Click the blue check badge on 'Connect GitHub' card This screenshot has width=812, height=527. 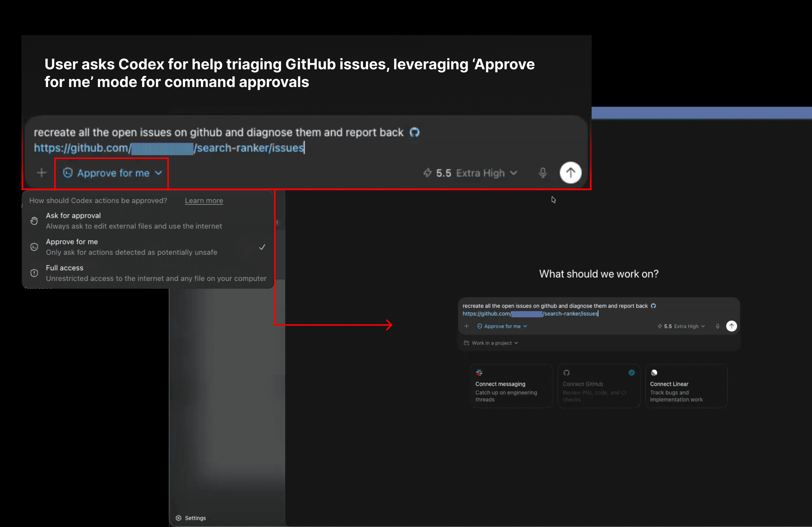click(x=631, y=373)
